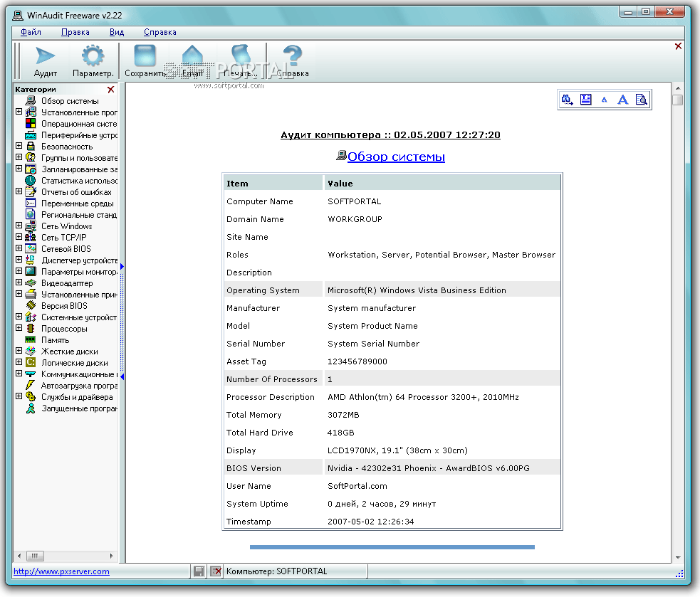700x597 pixels.
Task: Select Статистика использования category
Action: [79, 181]
